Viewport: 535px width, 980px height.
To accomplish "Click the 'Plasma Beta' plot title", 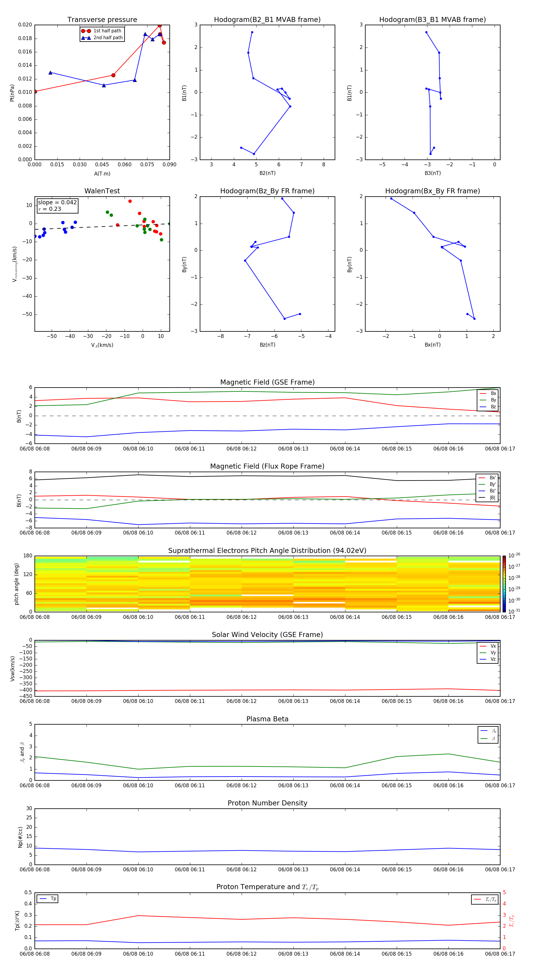I will 267,719.
